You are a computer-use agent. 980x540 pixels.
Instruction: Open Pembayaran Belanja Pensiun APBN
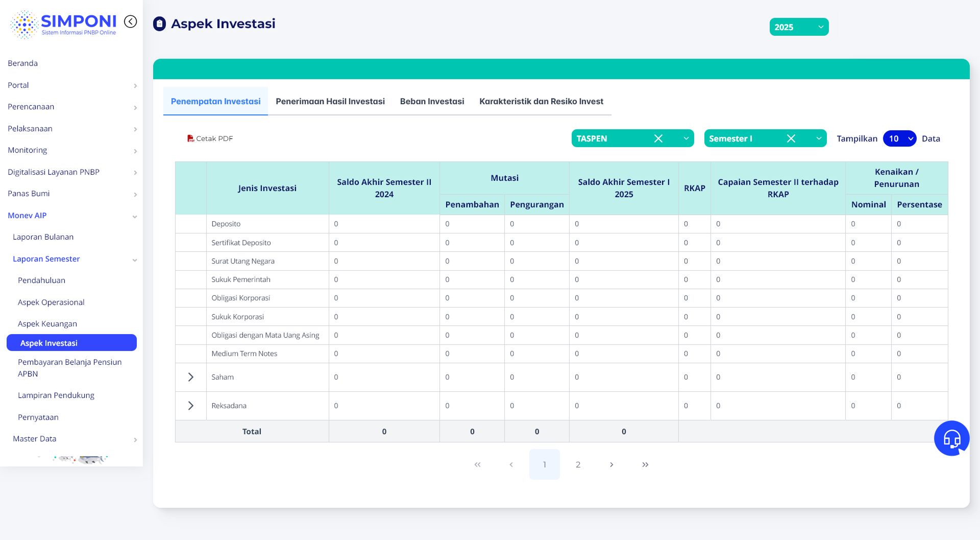(x=70, y=368)
